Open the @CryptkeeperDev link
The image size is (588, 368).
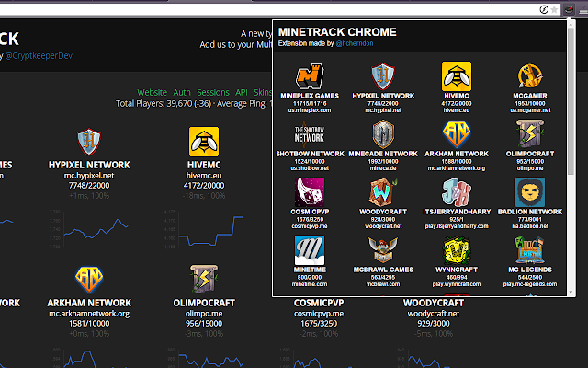(39, 55)
